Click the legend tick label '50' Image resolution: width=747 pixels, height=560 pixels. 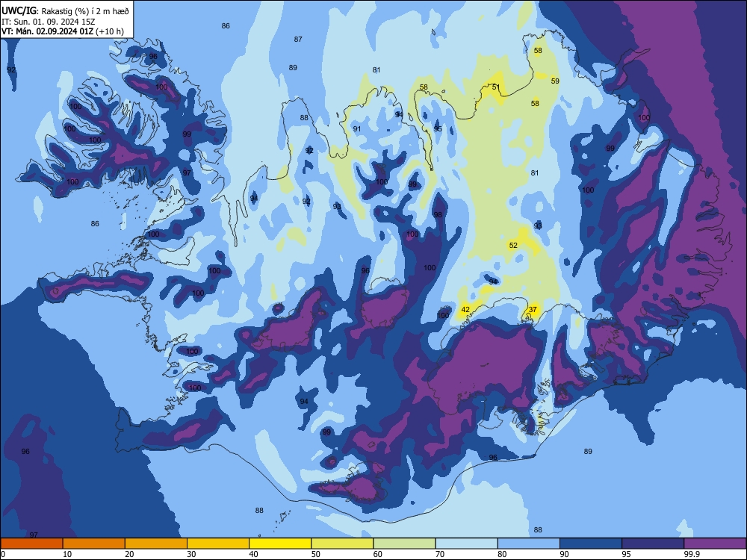[316, 554]
